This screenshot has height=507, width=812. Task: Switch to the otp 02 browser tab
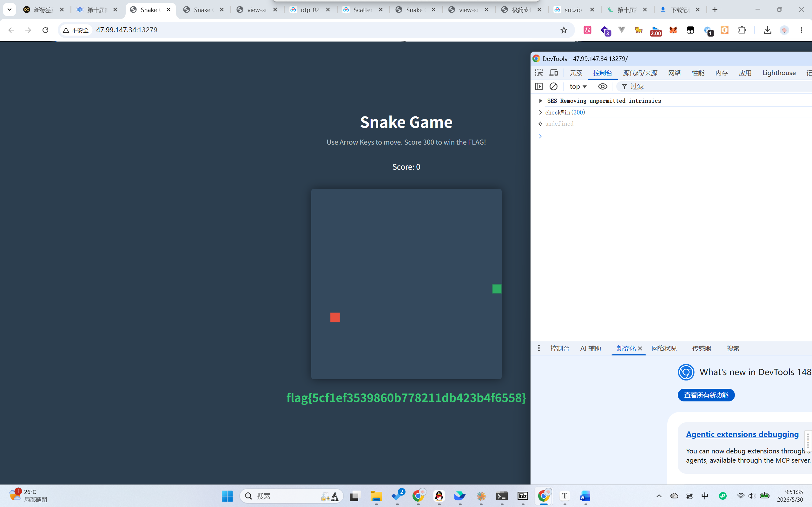pos(310,10)
